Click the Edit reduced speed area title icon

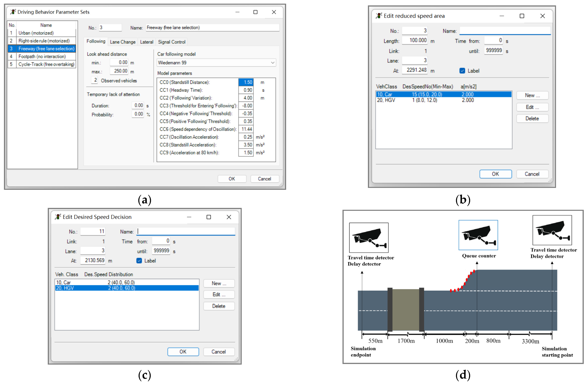[x=379, y=16]
